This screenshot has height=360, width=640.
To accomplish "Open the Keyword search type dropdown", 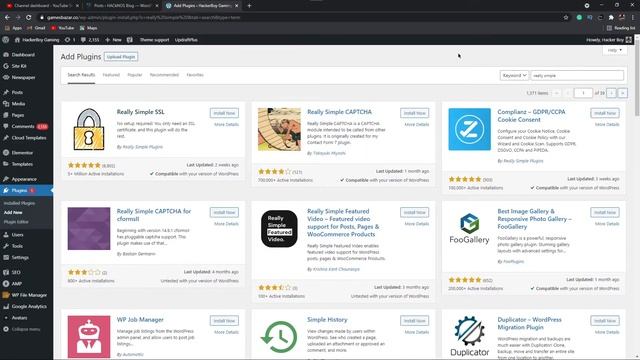I will pos(514,76).
